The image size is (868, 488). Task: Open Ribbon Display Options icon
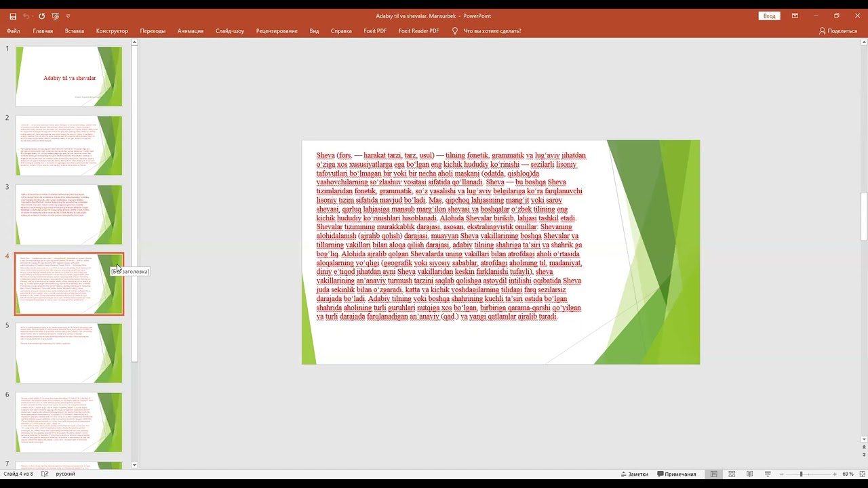pos(795,16)
